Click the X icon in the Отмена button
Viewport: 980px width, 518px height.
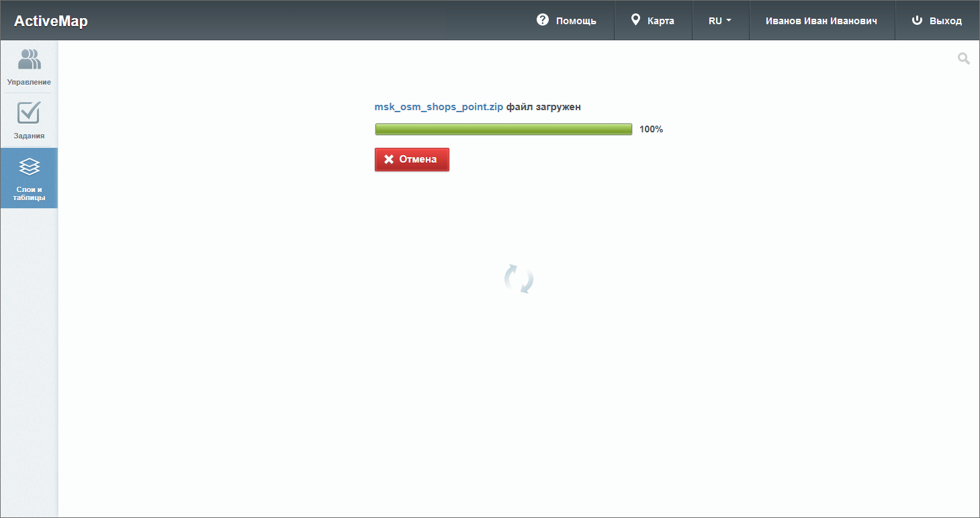(388, 159)
